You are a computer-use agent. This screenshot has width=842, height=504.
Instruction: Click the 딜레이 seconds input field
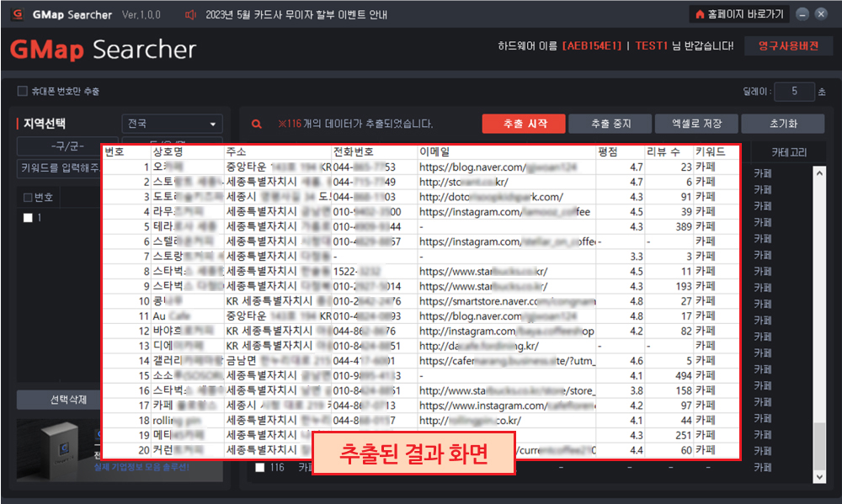tap(791, 91)
